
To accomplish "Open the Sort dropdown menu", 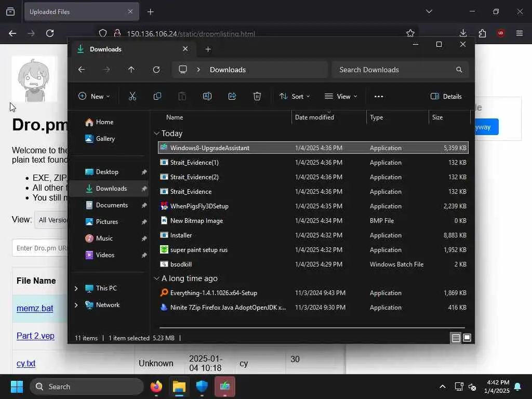I will (295, 96).
